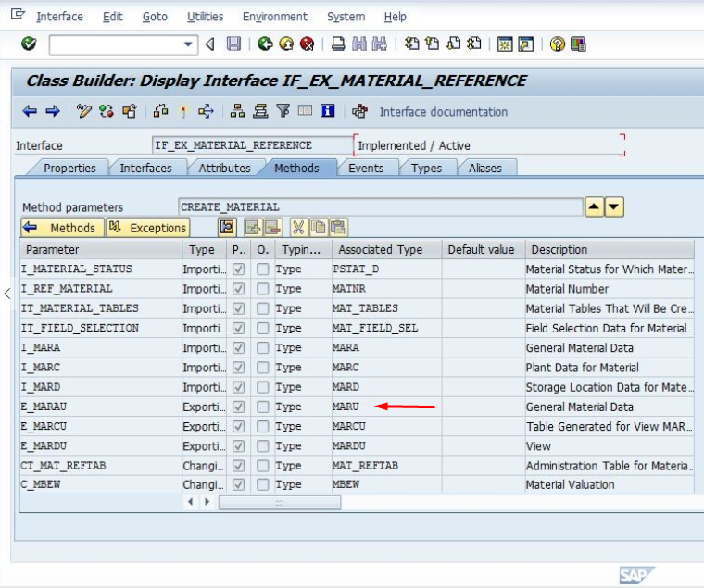This screenshot has height=588, width=704.
Task: Click the blue previous object arrow
Action: click(30, 111)
